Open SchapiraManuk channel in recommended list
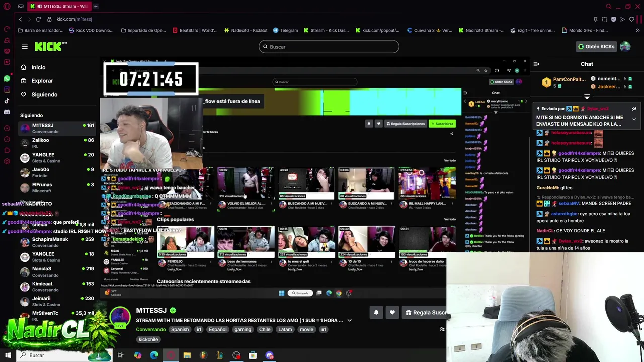This screenshot has height=362, width=644. 57,242
